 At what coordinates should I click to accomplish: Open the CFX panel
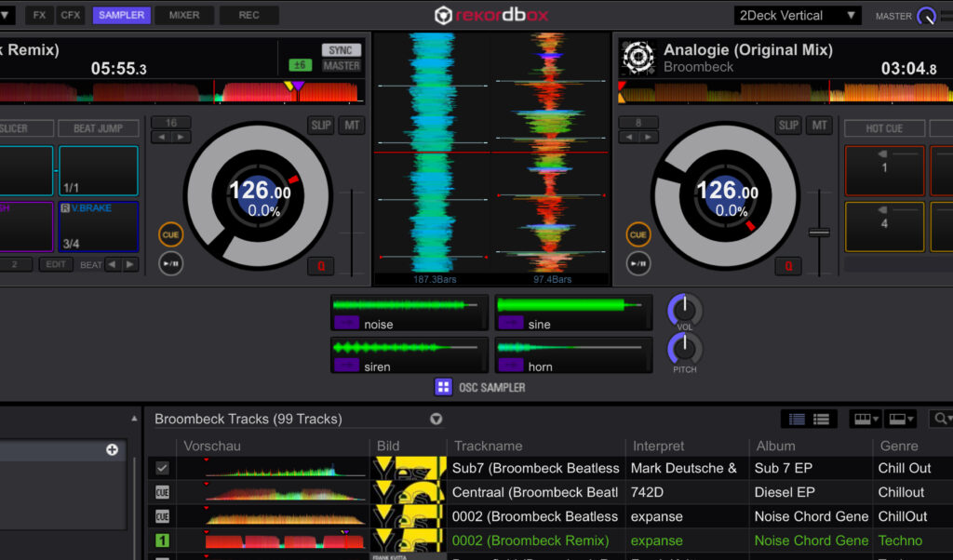point(71,15)
